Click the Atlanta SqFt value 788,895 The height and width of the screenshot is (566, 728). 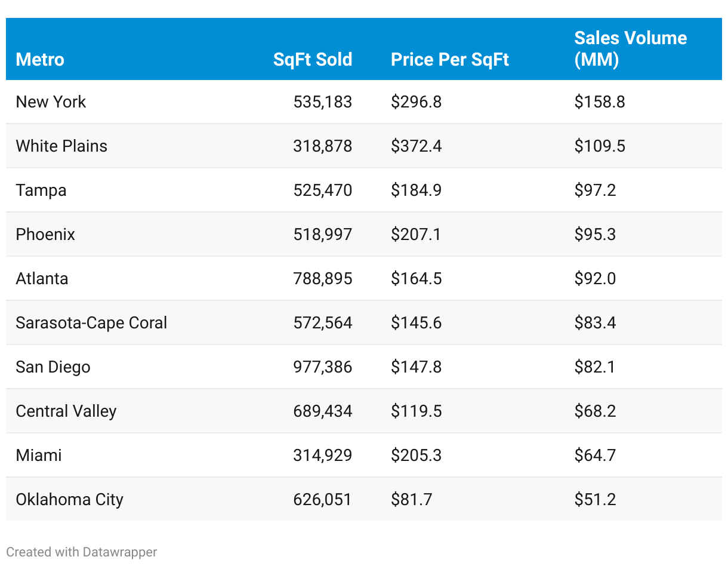click(322, 279)
